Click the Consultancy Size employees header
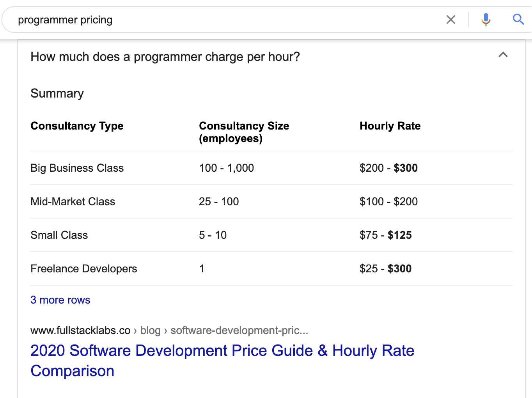The image size is (532, 398). 244,132
